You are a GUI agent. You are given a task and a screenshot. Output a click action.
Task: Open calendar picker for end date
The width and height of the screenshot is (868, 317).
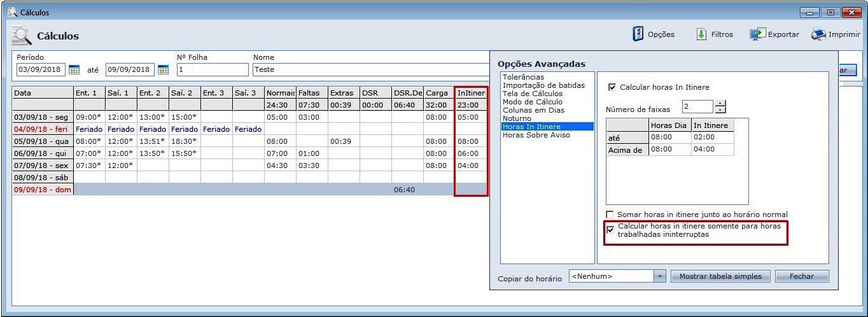coord(163,69)
